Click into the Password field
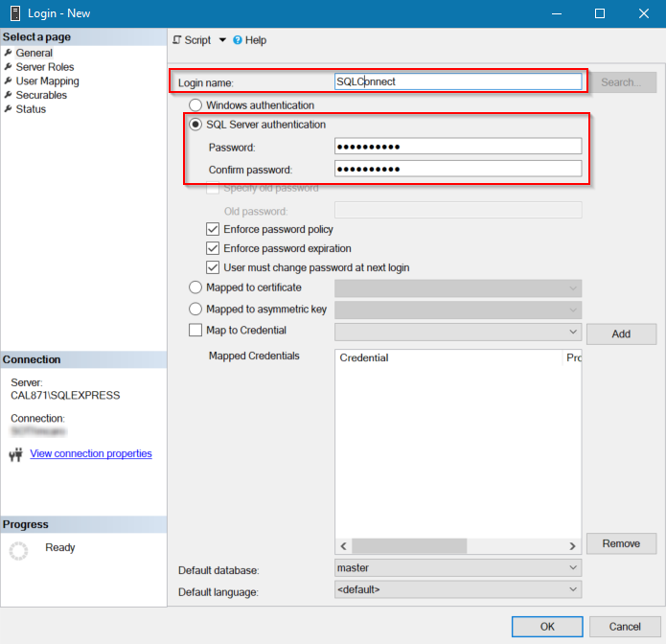Screen dimensions: 666x644 tap(458, 146)
